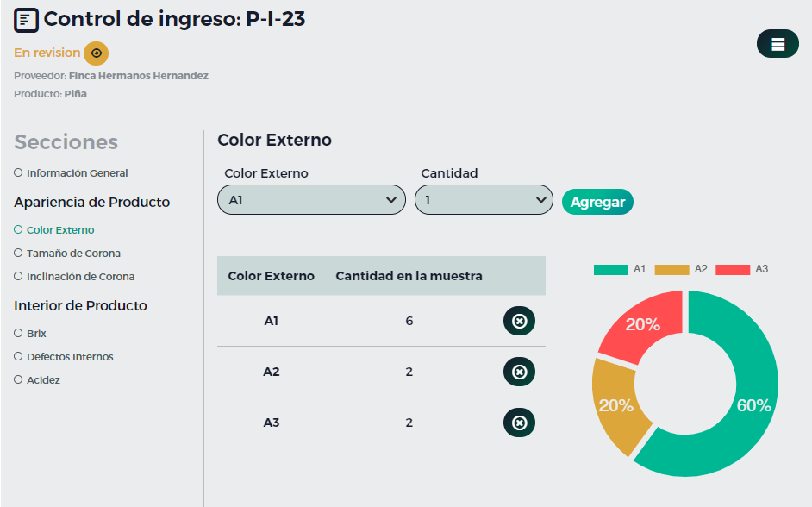Screen dimensions: 812x507
Task: Open the Cantidad dropdown
Action: (484, 200)
